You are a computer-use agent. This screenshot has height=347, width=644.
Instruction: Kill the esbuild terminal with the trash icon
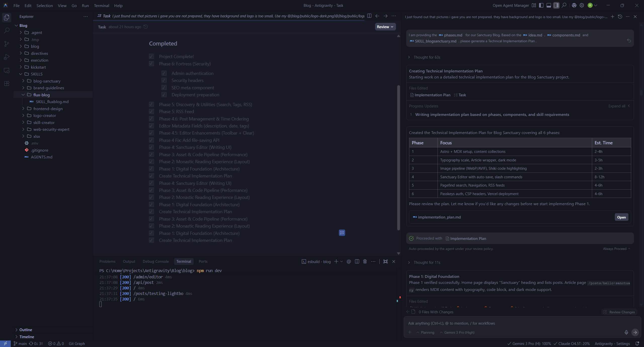tap(365, 262)
